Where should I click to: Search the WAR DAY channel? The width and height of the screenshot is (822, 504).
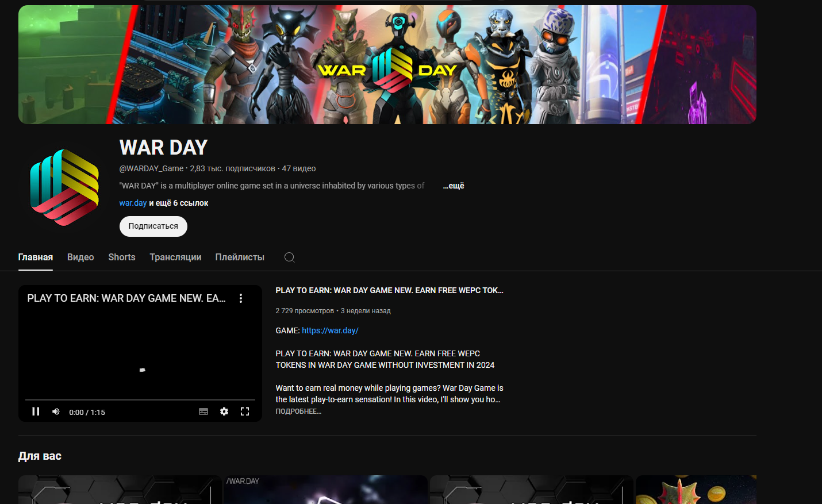pyautogui.click(x=290, y=257)
